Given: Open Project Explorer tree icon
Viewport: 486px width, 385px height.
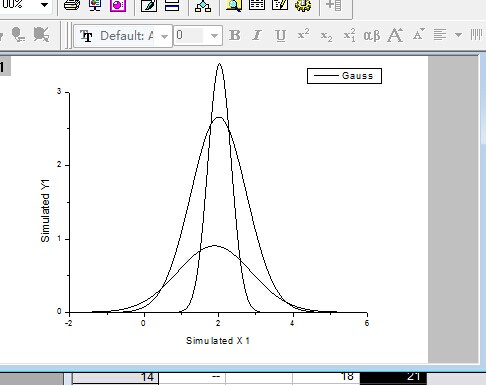Looking at the screenshot, I should [203, 5].
